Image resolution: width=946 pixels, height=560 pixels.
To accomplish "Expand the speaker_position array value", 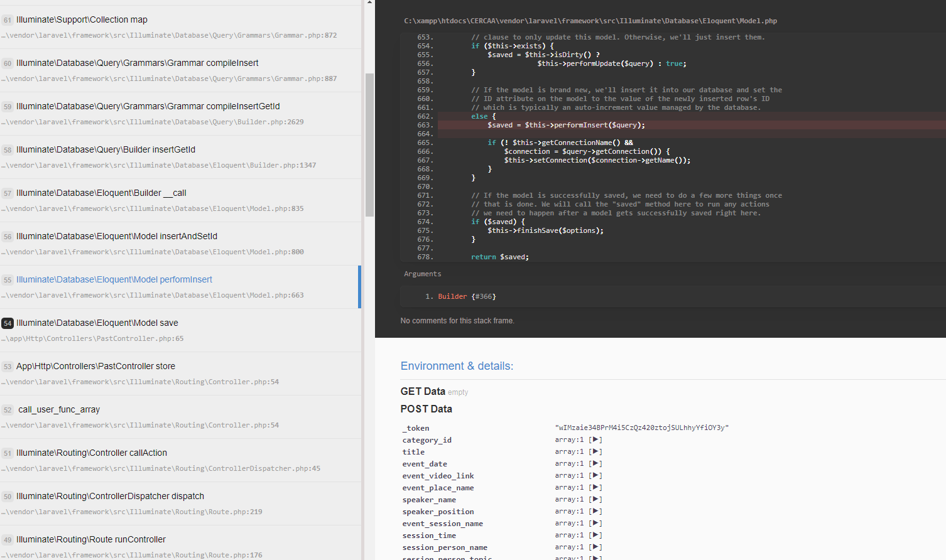I will (596, 512).
